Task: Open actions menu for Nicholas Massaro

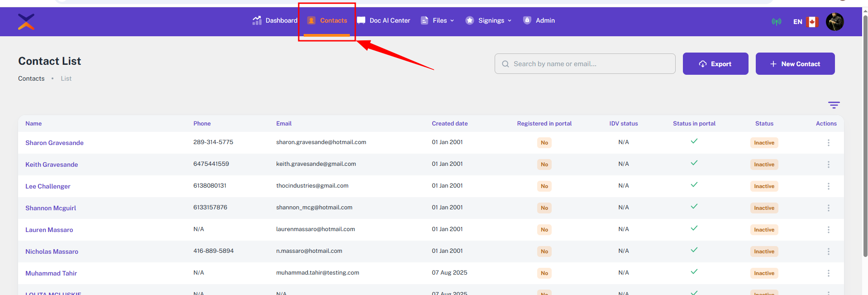Action: (828, 251)
